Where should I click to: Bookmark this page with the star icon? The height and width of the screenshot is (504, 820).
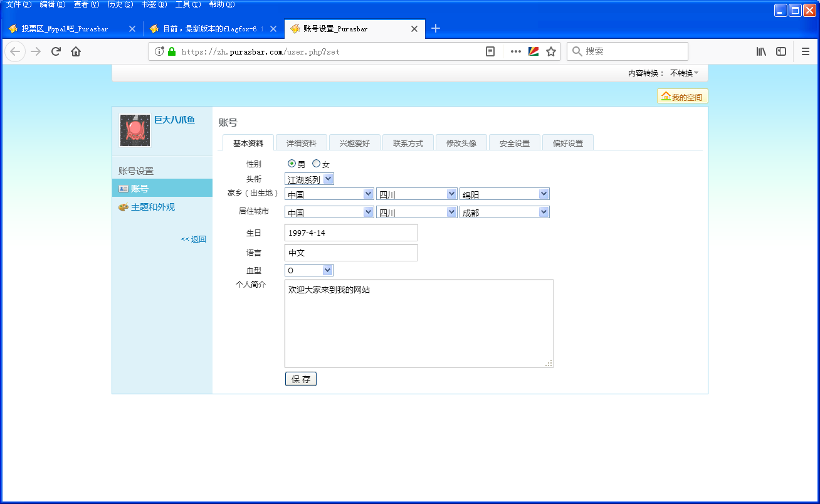[551, 51]
